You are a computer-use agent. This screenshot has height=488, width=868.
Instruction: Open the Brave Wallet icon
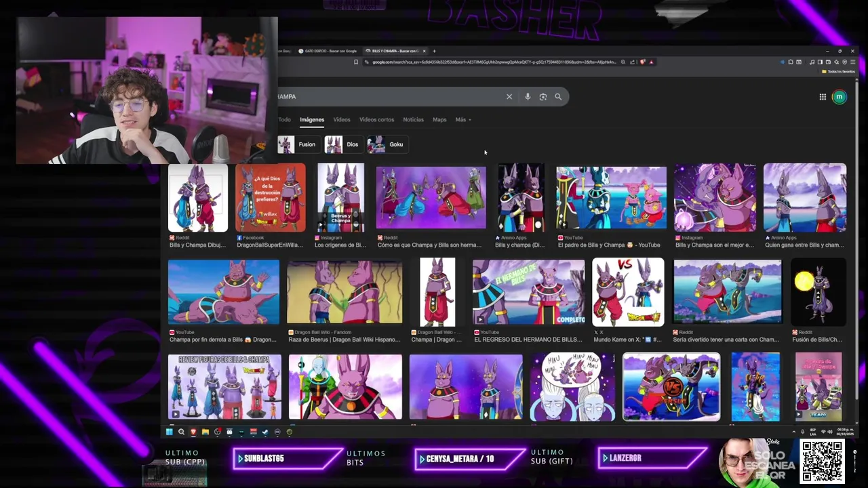828,62
